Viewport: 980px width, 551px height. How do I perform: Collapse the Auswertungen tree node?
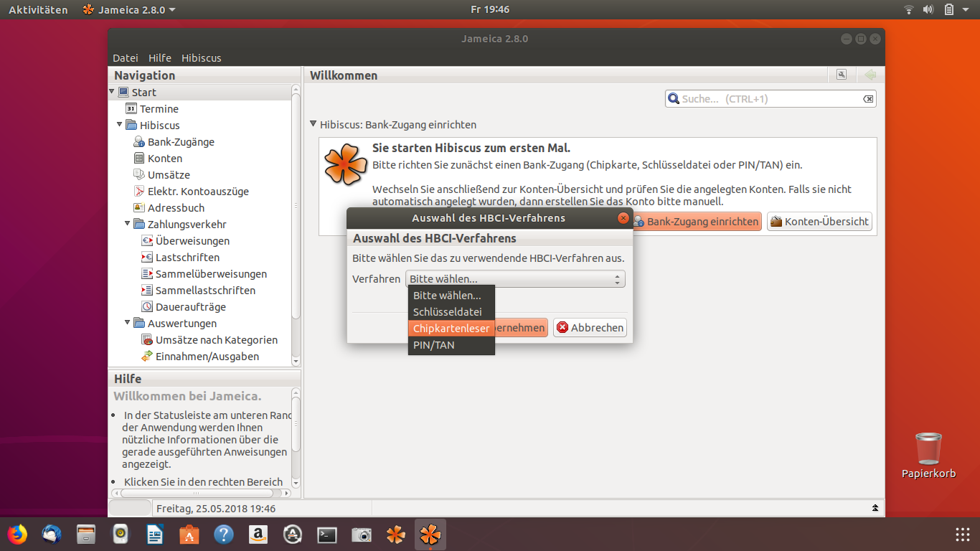[x=128, y=322]
